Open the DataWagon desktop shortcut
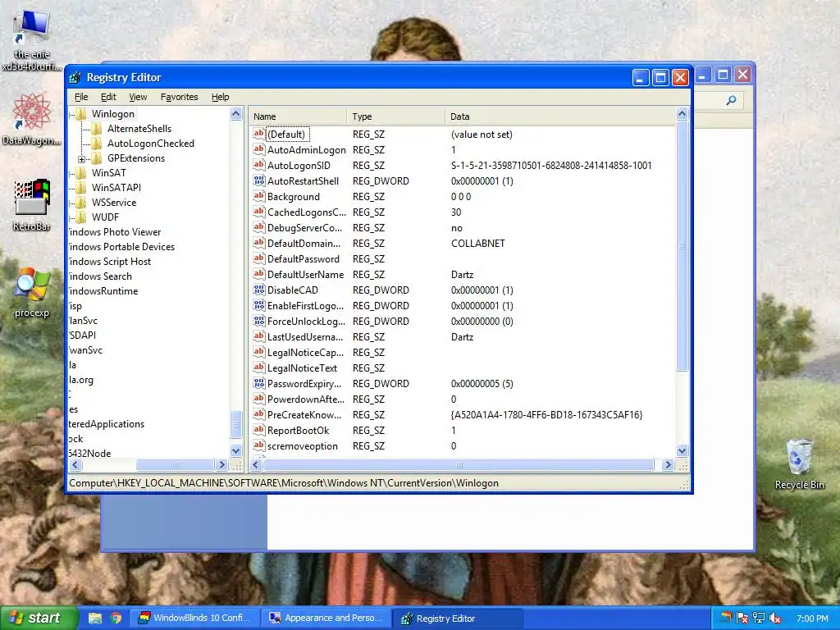Viewport: 840px width, 630px height. point(31,119)
